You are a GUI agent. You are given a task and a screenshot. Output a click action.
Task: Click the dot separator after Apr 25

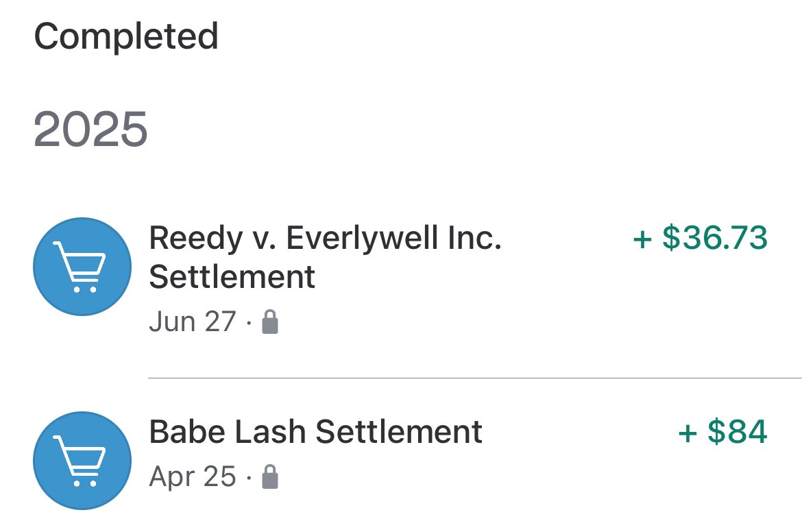coord(249,478)
